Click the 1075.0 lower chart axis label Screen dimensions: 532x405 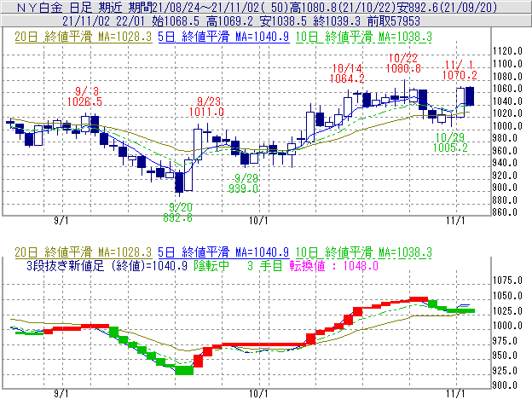pyautogui.click(x=507, y=281)
